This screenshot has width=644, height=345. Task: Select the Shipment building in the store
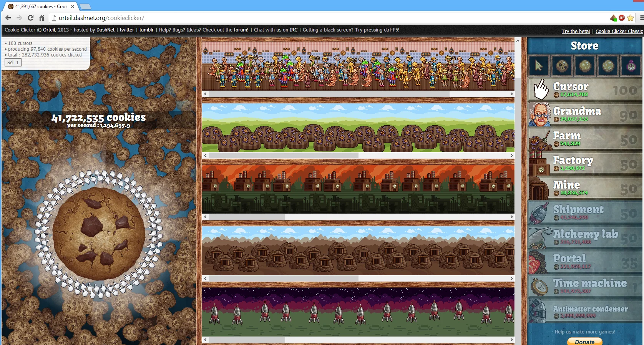pos(585,212)
